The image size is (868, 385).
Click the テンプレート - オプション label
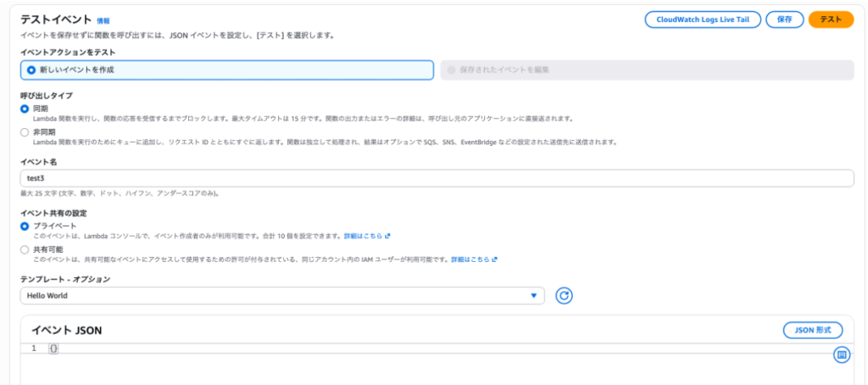coord(65,279)
